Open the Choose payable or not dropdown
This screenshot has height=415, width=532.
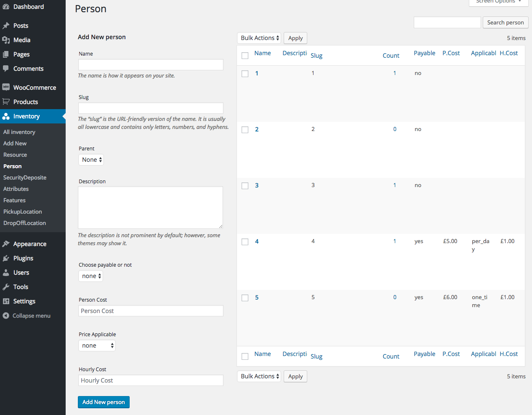click(90, 276)
